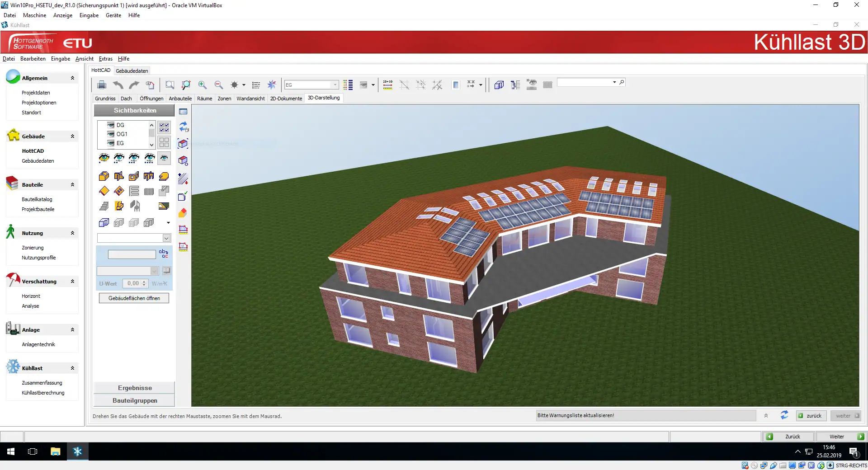Click the print icon in the HottCAD toolbar
The height and width of the screenshot is (470, 868).
tap(102, 85)
